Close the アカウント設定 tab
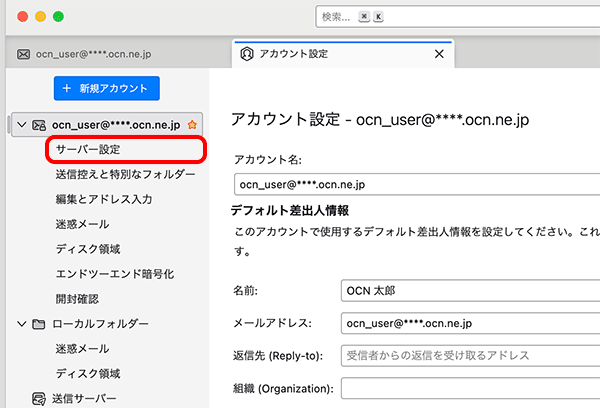 tap(438, 54)
